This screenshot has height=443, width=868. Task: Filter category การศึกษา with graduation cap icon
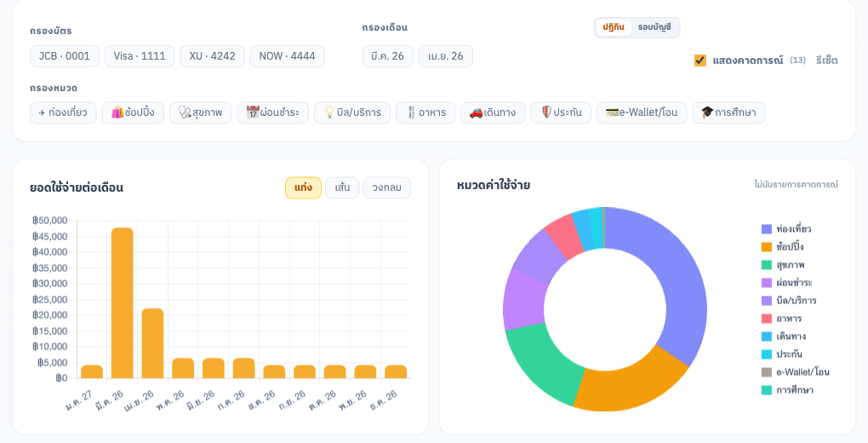728,112
